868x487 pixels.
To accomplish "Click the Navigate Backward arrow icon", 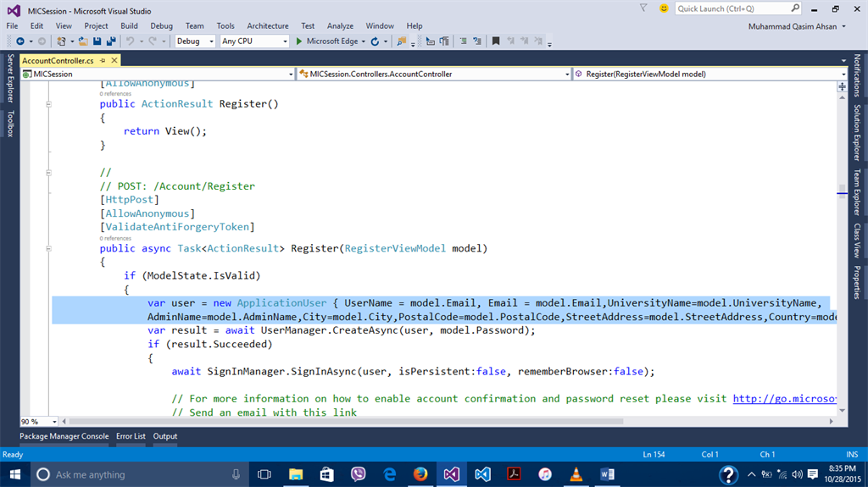I will point(19,41).
